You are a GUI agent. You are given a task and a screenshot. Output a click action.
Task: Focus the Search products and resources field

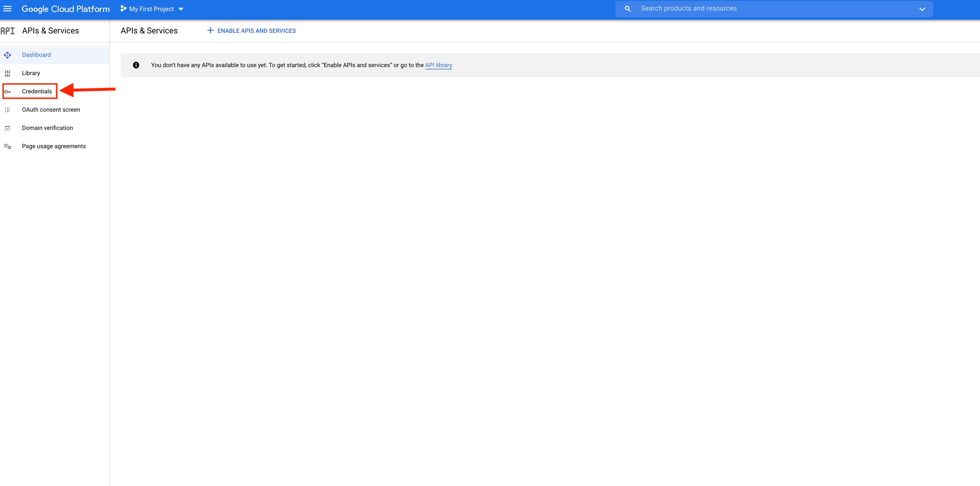tap(774, 9)
